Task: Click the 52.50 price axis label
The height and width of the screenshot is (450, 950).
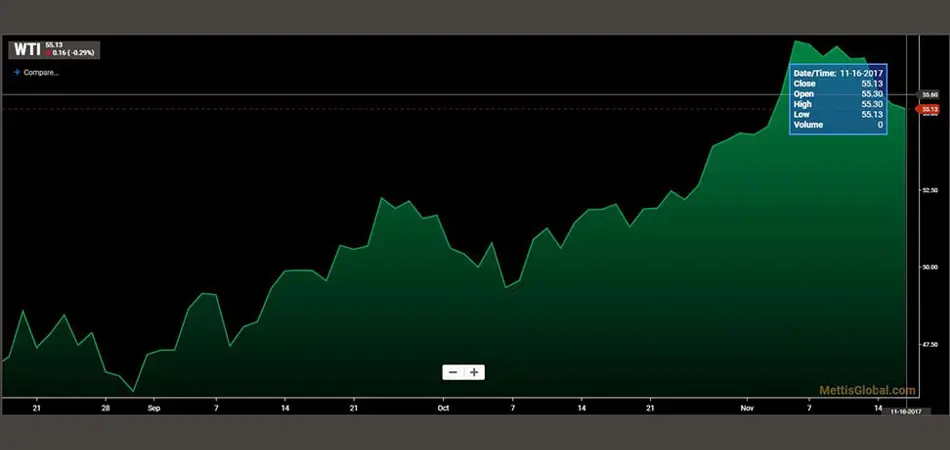Action: click(x=929, y=190)
